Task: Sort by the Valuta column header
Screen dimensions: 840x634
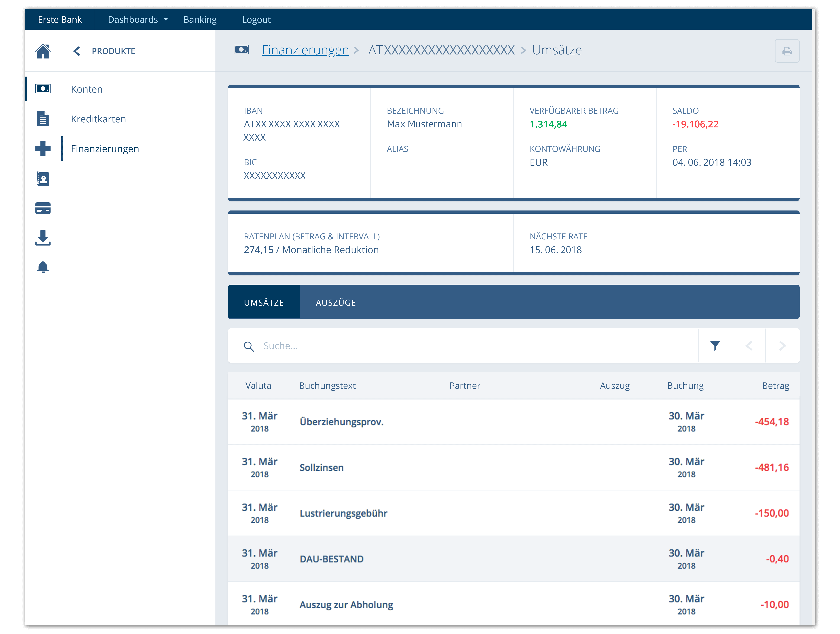Action: [258, 386]
